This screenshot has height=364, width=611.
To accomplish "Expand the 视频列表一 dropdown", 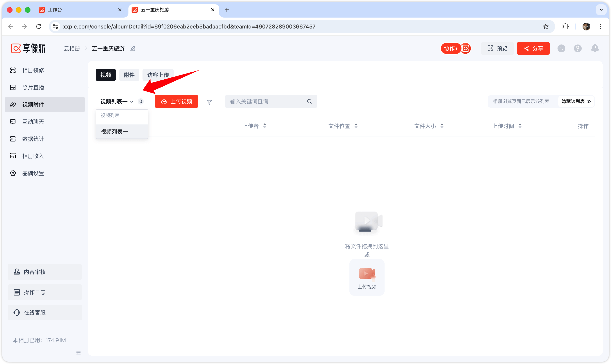I will pos(117,101).
